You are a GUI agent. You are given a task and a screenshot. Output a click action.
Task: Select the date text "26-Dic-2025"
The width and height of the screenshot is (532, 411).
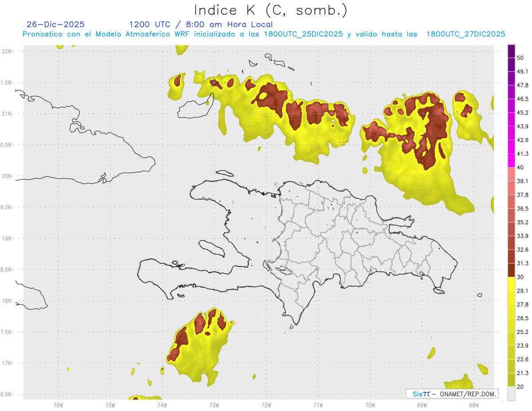tap(56, 24)
